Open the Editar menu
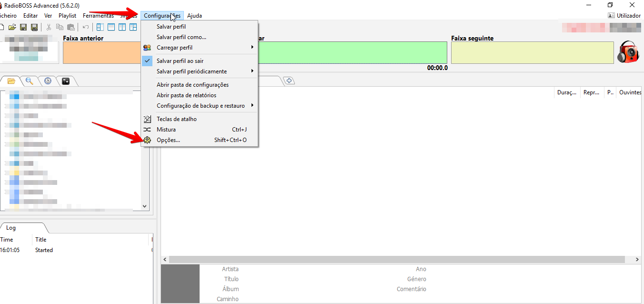 [x=30, y=16]
